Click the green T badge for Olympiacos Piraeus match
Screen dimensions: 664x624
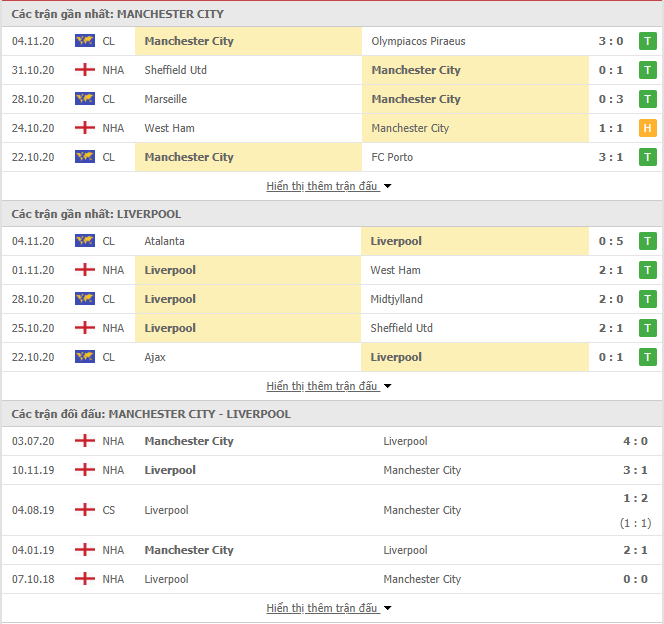coord(647,41)
